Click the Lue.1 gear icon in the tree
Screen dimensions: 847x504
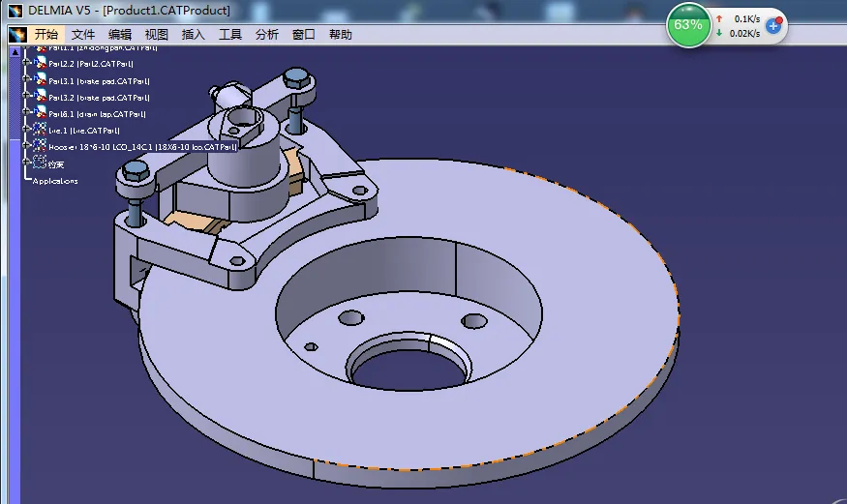[40, 130]
